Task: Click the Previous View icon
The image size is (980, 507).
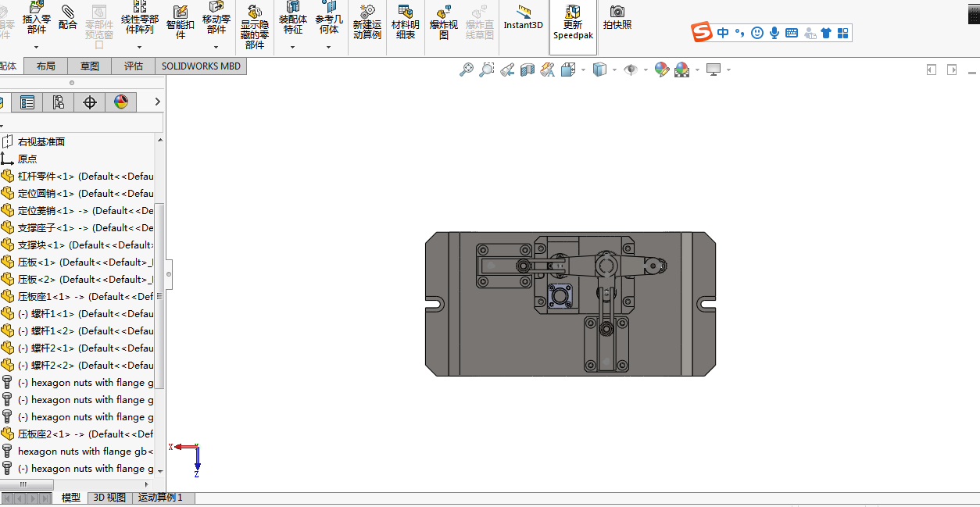Action: click(x=506, y=70)
